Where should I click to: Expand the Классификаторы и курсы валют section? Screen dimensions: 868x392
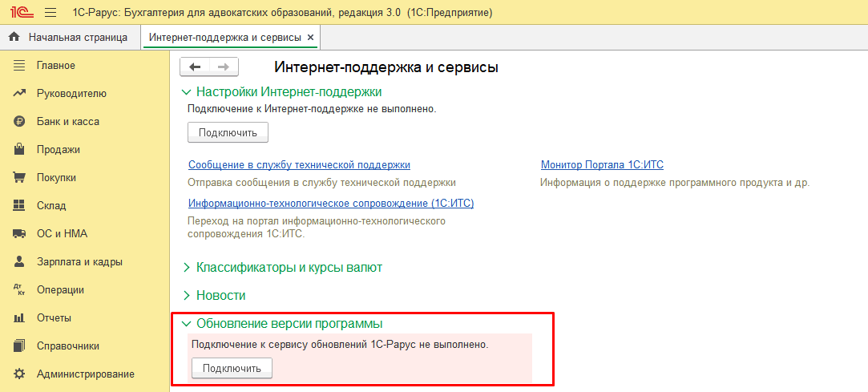[187, 268]
